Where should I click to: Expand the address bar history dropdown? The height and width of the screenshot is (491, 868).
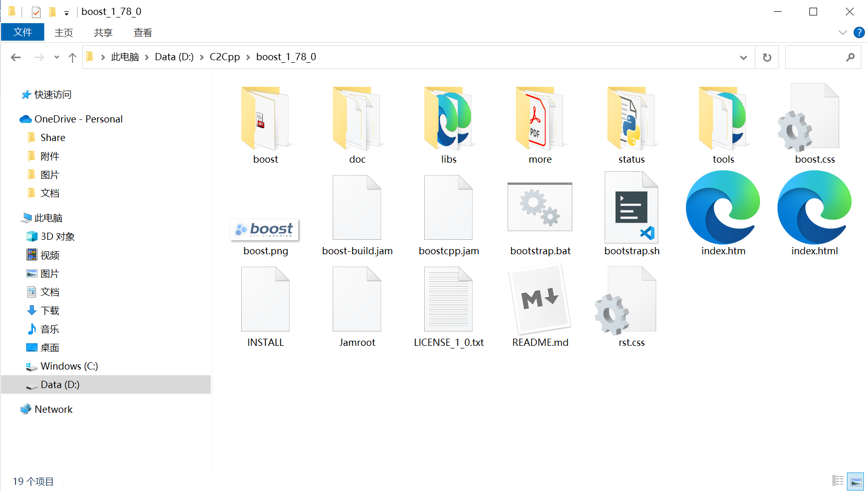743,57
